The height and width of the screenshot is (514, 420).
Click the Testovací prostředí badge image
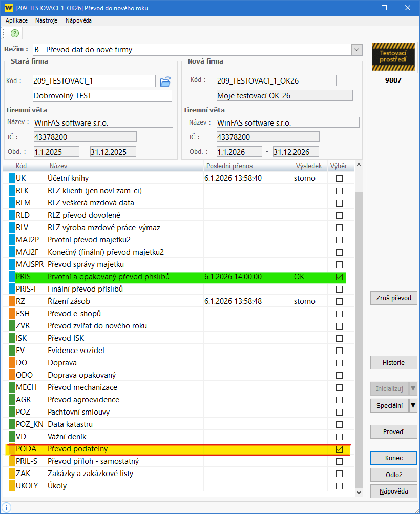pyautogui.click(x=393, y=57)
